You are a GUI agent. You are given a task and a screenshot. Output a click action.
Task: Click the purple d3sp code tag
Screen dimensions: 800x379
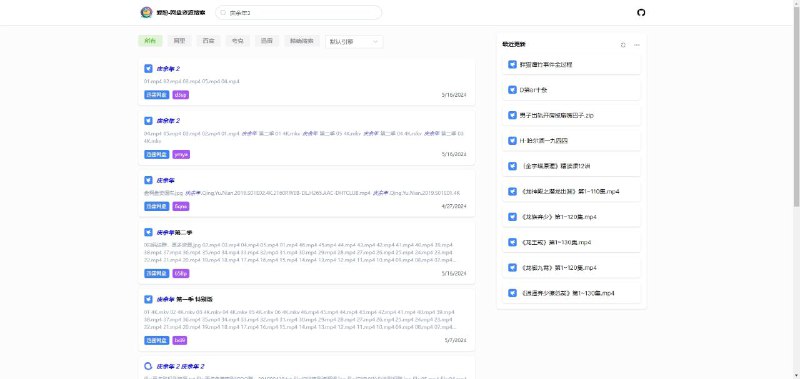coord(181,95)
